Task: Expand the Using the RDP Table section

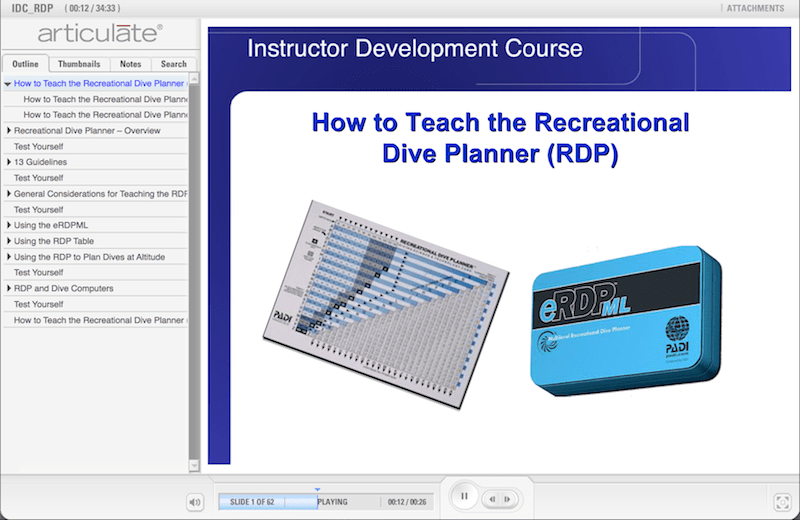Action: tap(9, 241)
